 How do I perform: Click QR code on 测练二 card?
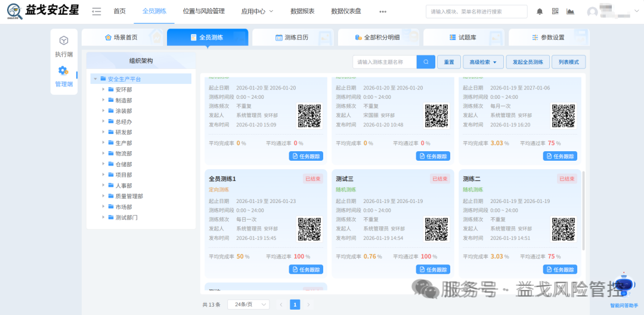(563, 229)
